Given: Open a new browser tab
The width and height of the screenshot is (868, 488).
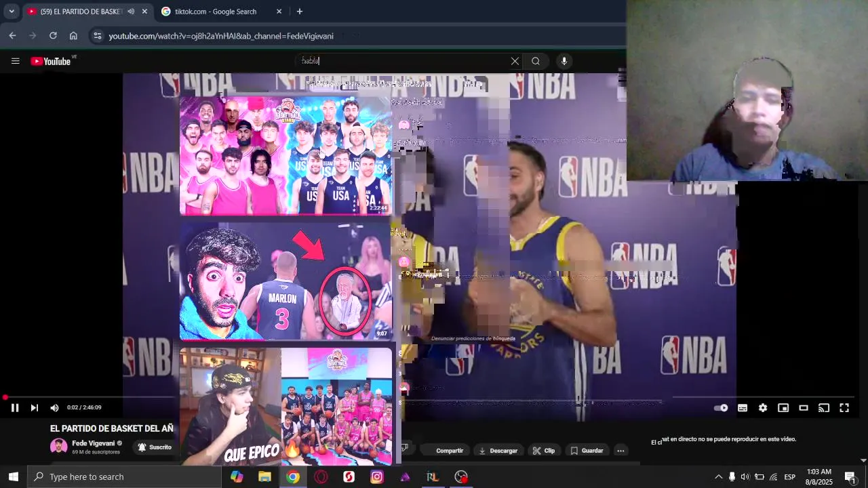Looking at the screenshot, I should 300,12.
